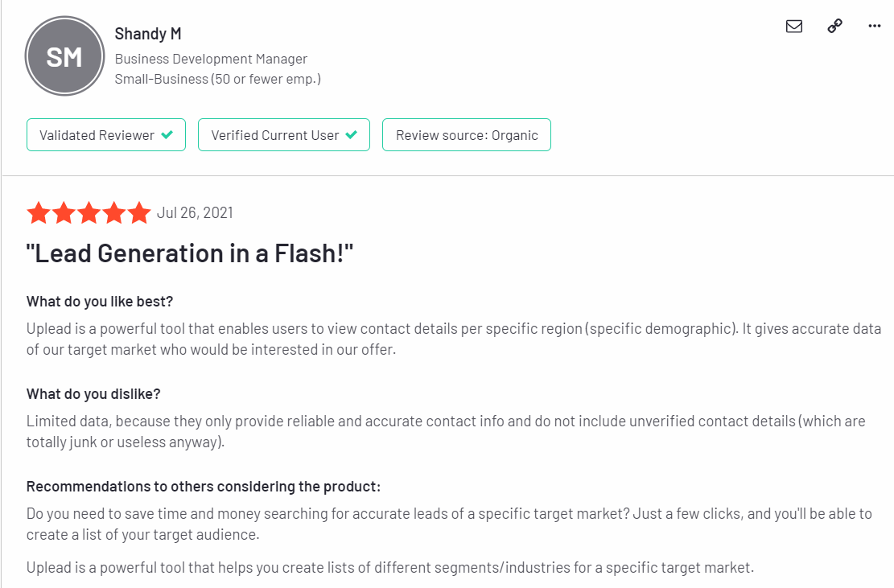Click the green check in Verified Current User
894x588 pixels.
pos(351,135)
